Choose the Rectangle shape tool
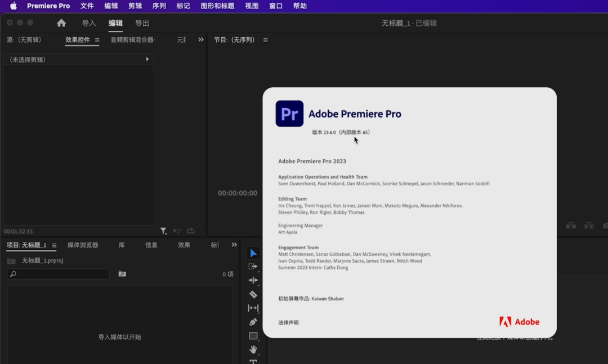 coord(253,336)
